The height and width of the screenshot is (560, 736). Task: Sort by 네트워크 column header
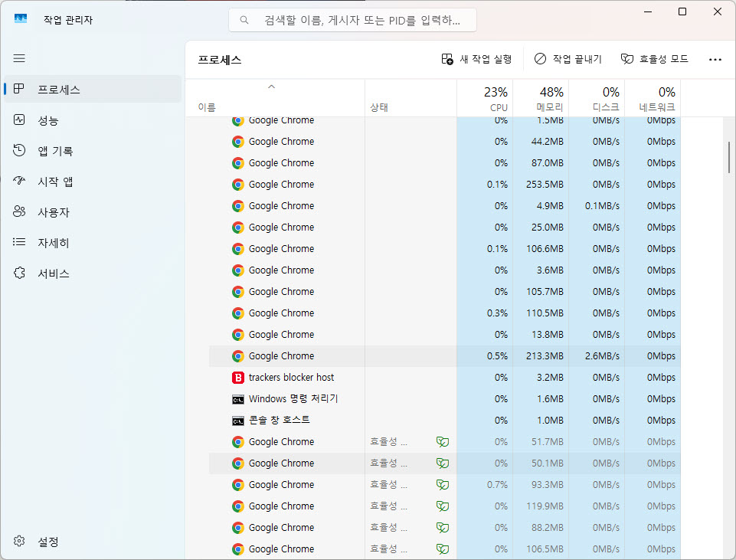[653, 97]
